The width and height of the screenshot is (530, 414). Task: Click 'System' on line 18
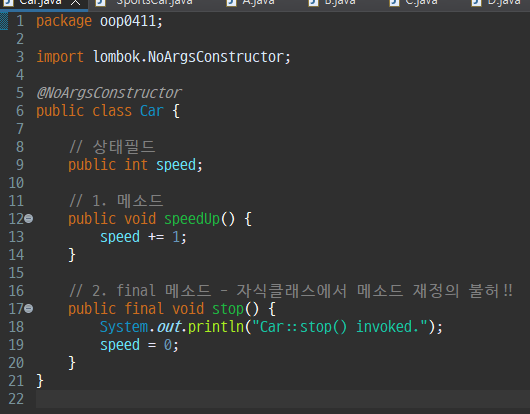tap(124, 327)
